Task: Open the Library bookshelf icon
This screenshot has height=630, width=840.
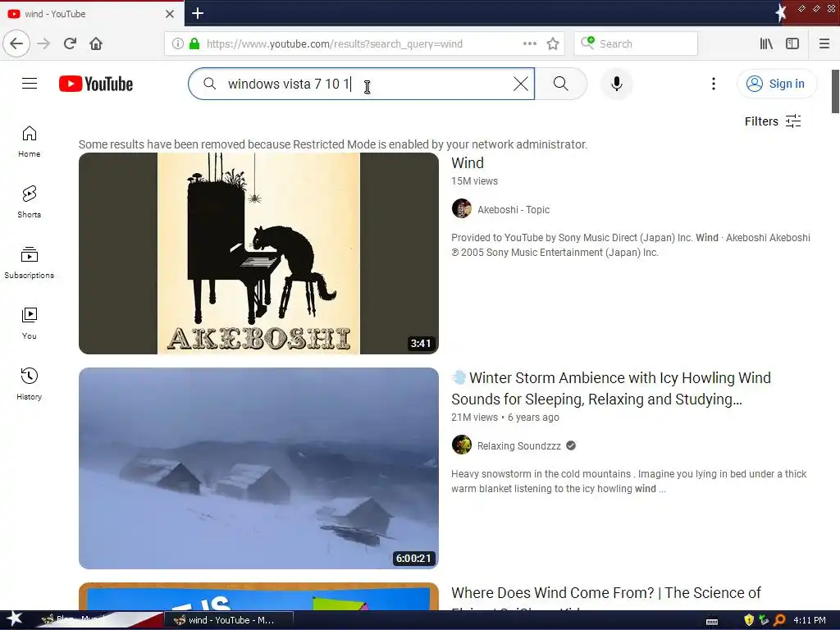Action: 766,44
